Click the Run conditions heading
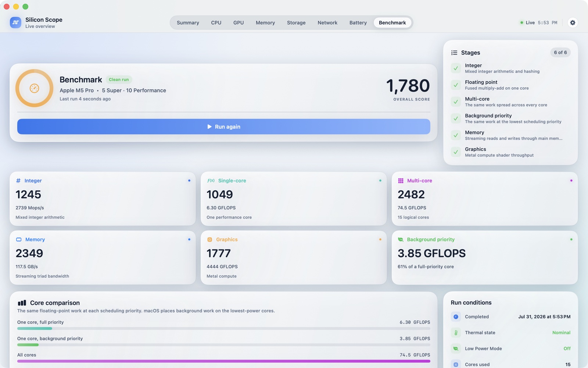 (471, 302)
